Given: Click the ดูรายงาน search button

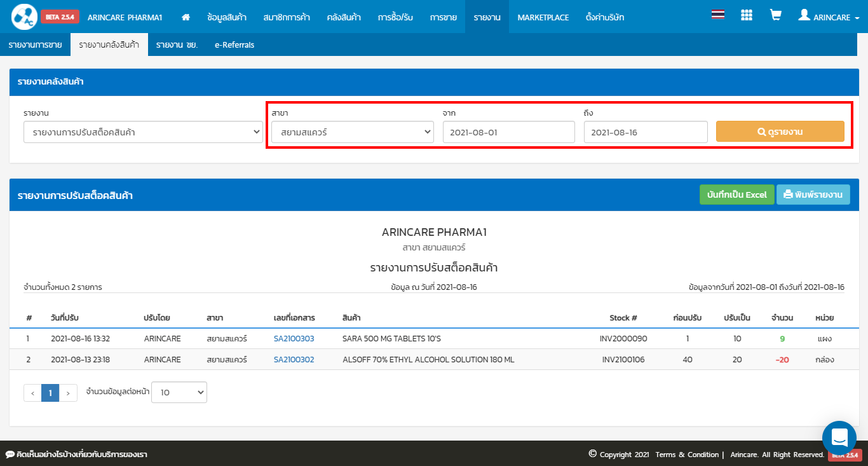Looking at the screenshot, I should click(x=780, y=132).
